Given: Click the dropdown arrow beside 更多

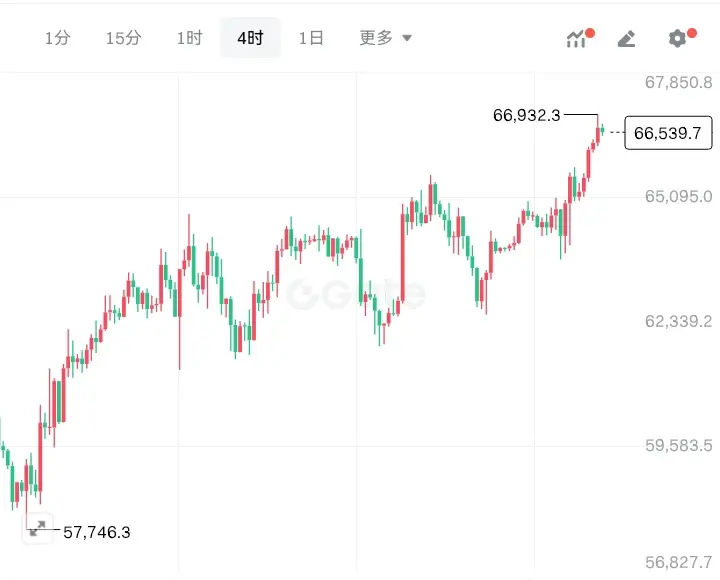Looking at the screenshot, I should click(407, 38).
